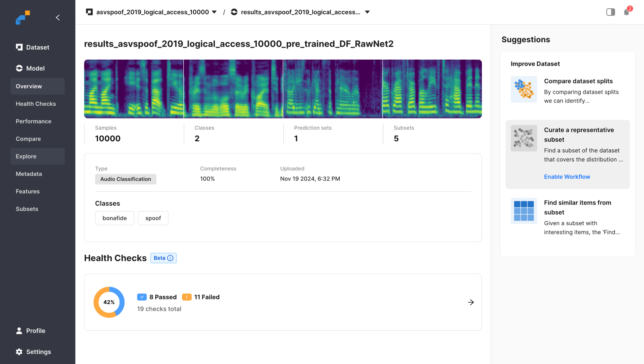This screenshot has height=364, width=644.
Task: Open health checks details arrow
Action: click(x=471, y=302)
